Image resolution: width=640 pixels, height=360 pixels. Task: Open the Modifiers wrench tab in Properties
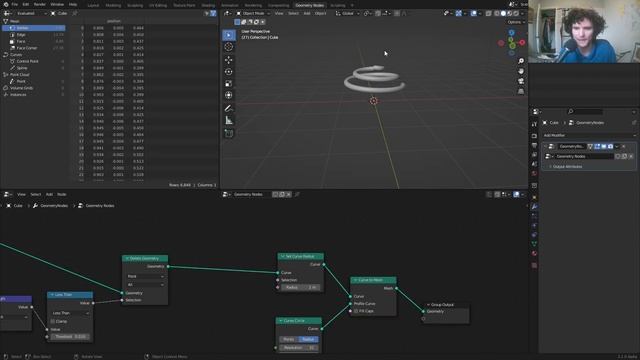534,207
